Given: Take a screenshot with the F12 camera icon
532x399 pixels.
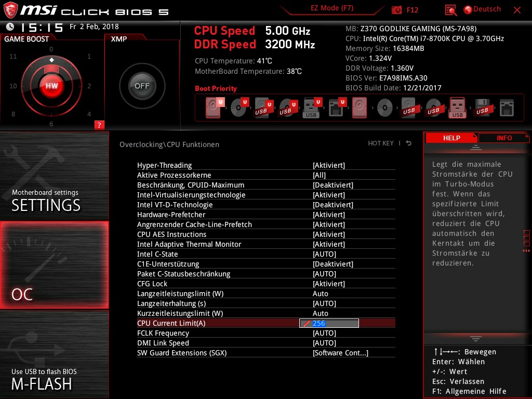Looking at the screenshot, I should pos(396,10).
